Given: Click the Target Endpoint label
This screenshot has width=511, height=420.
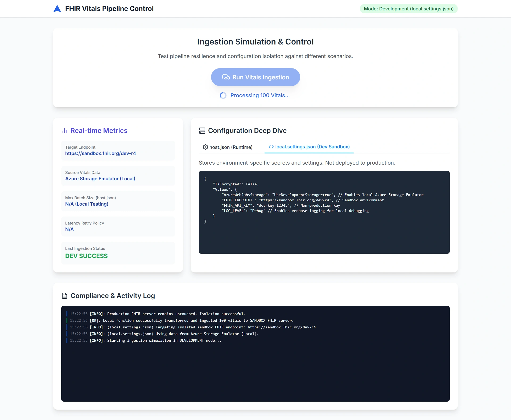Looking at the screenshot, I should (x=80, y=147).
